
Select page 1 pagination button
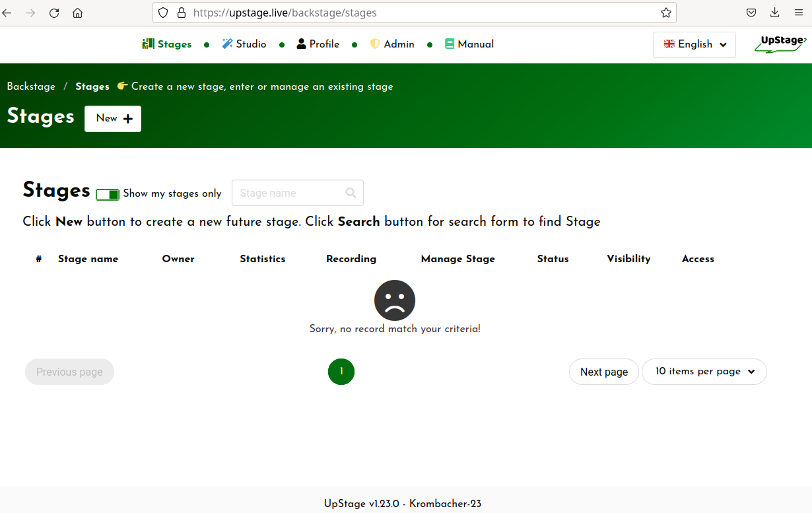(341, 372)
